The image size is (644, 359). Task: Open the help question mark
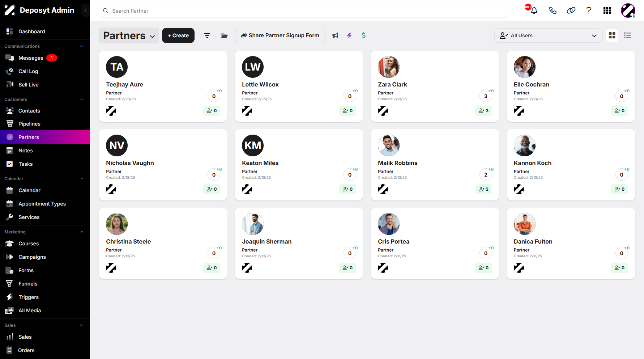(x=589, y=10)
